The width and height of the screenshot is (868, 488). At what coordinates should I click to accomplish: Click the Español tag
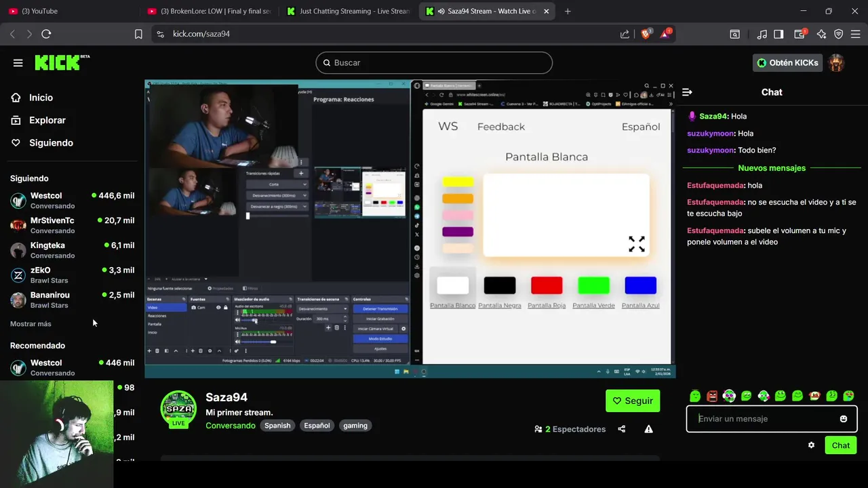point(317,426)
